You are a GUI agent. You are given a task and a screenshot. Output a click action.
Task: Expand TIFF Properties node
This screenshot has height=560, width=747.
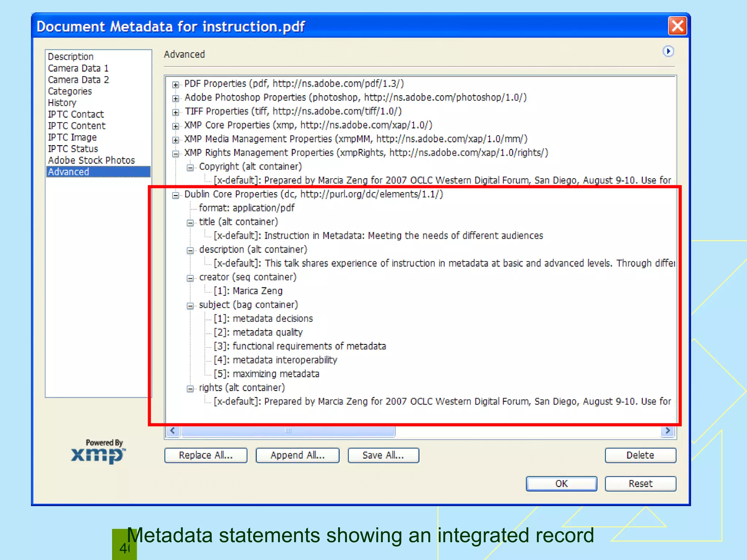176,112
